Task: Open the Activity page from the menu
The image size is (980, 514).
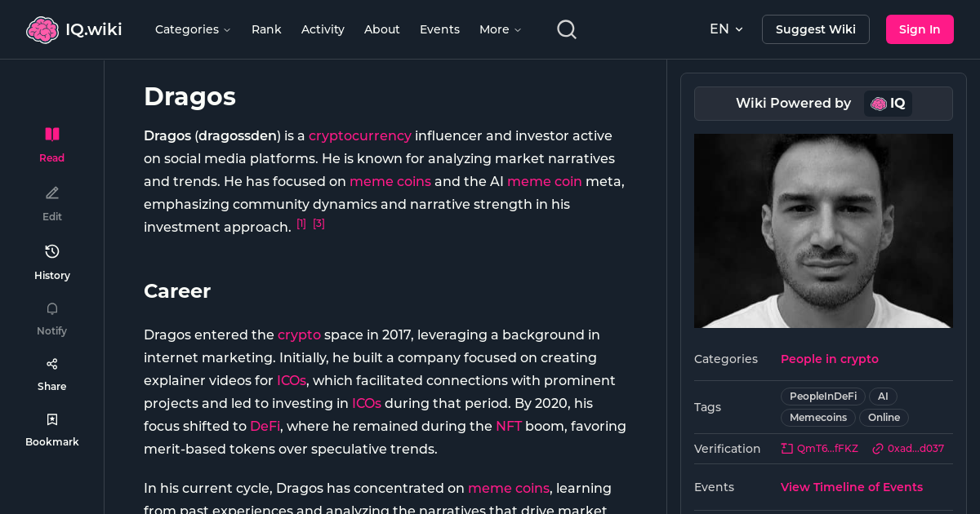Action: pos(323,29)
